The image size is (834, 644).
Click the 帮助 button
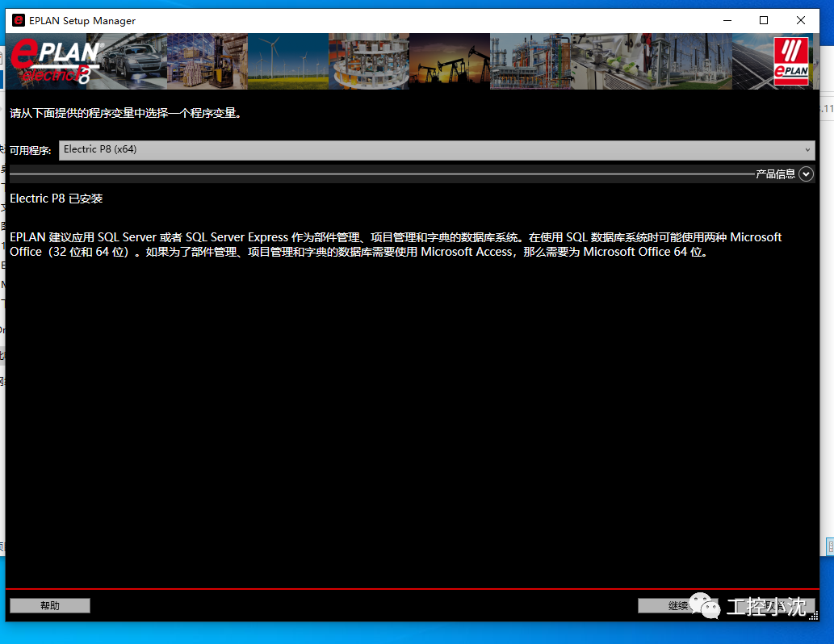(49, 605)
